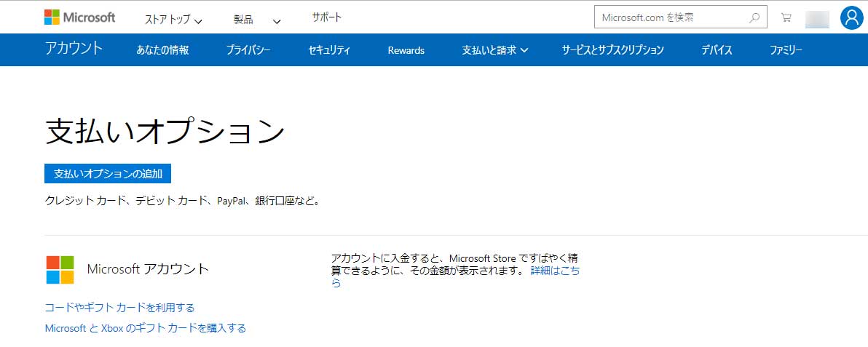Open the サポート menu item
Image resolution: width=868 pixels, height=347 pixels.
coord(326,17)
